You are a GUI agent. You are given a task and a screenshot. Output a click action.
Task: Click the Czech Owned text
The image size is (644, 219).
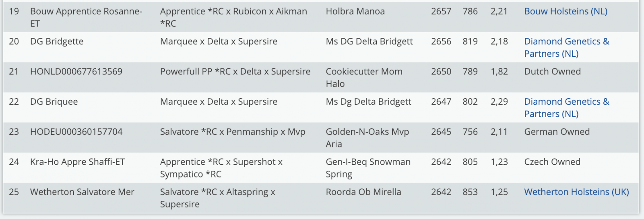click(552, 162)
